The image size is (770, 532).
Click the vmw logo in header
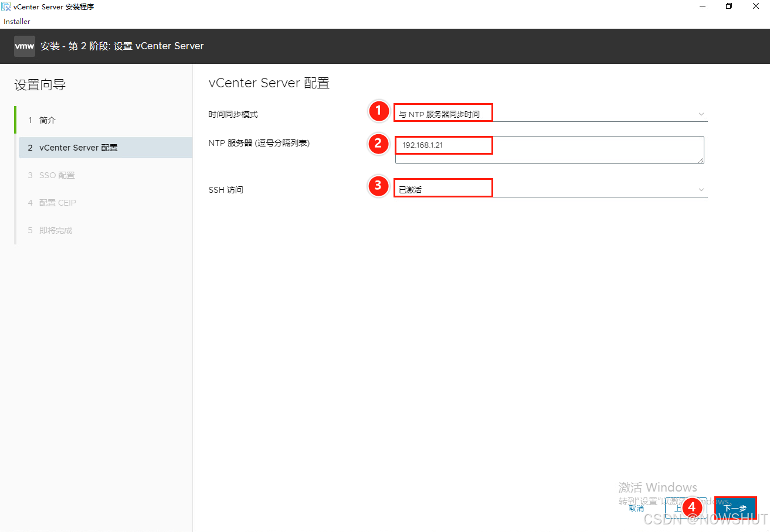25,46
